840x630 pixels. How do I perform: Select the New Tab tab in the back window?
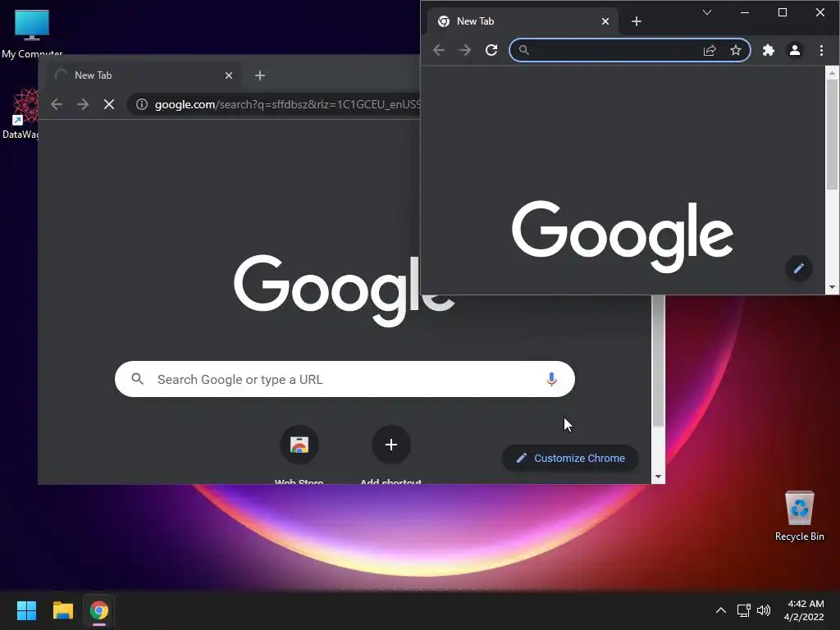click(144, 75)
